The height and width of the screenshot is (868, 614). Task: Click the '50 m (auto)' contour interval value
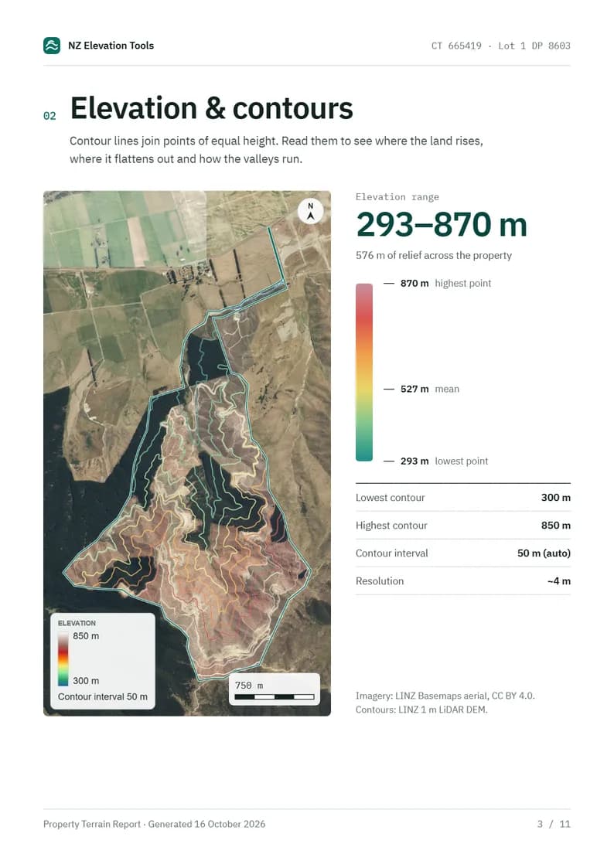tap(544, 553)
